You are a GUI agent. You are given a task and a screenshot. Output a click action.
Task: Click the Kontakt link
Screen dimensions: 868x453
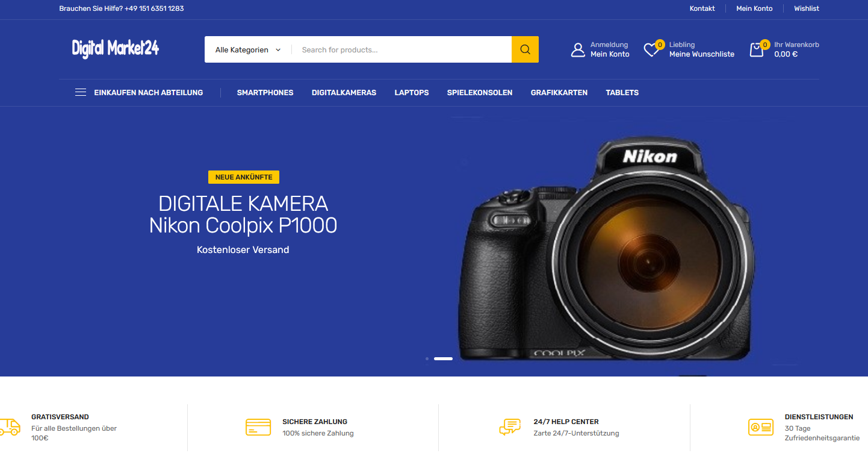coord(702,8)
